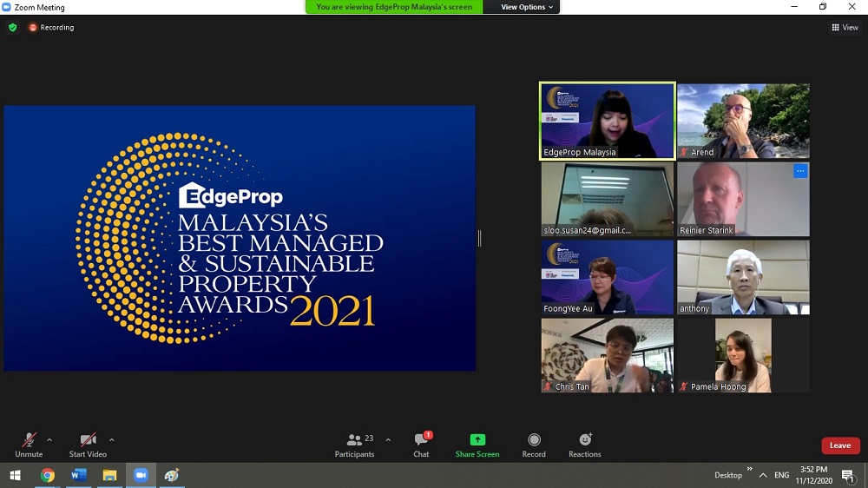868x488 pixels.
Task: Open View Options dropdown
Action: (527, 7)
